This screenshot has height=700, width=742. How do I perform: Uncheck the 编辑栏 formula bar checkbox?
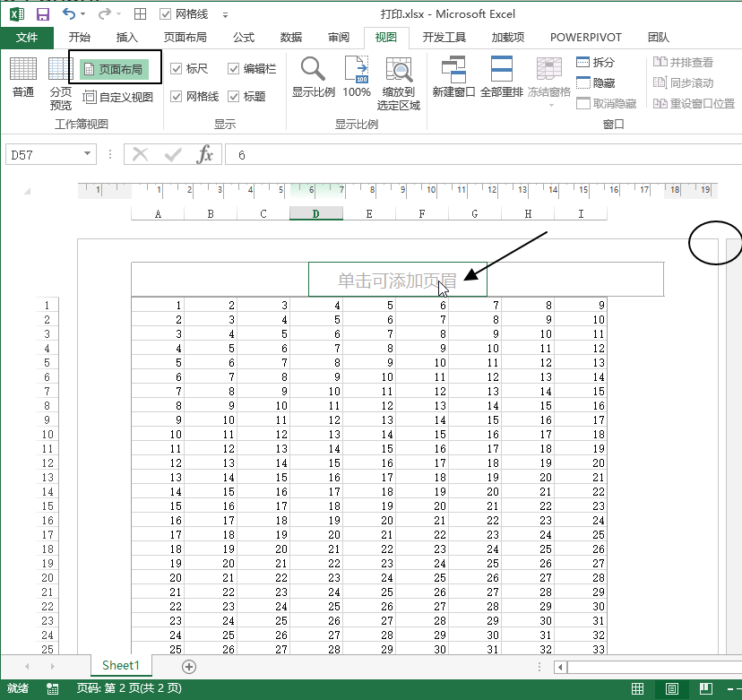(234, 69)
